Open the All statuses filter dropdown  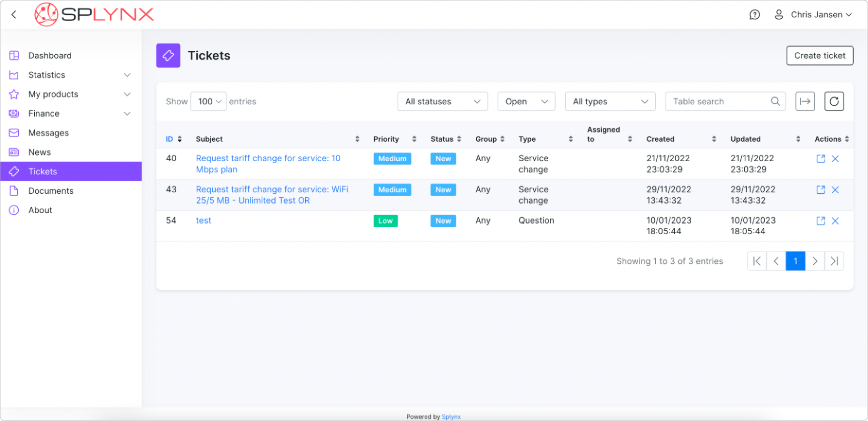click(x=442, y=102)
